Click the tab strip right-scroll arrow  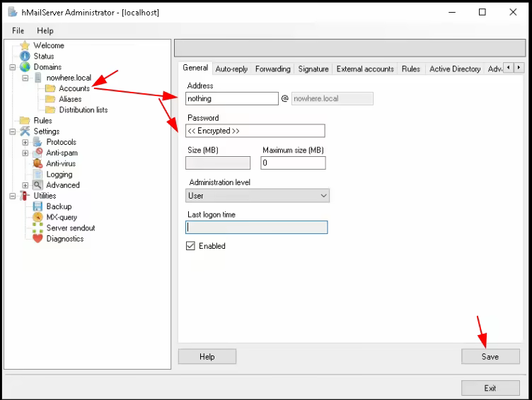pos(519,67)
